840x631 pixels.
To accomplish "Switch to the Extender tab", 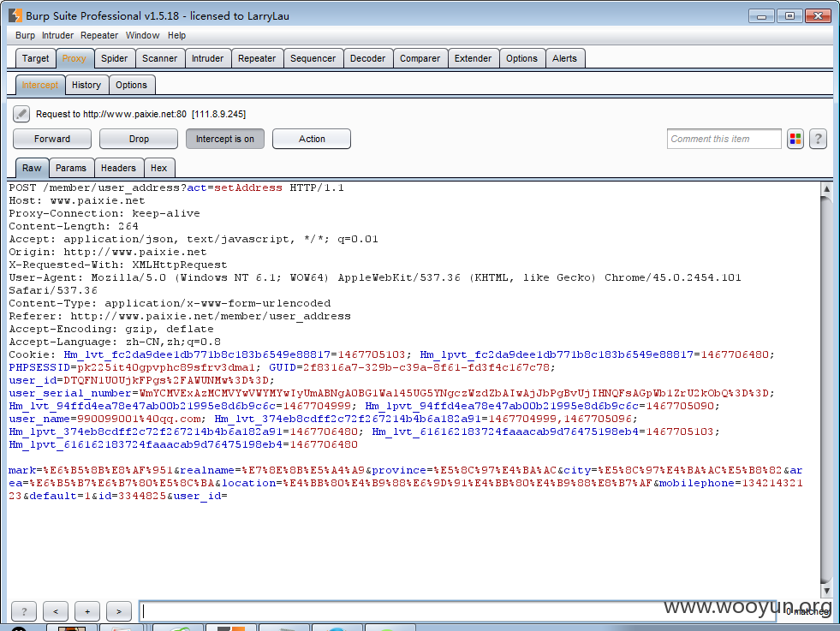I will tap(473, 58).
